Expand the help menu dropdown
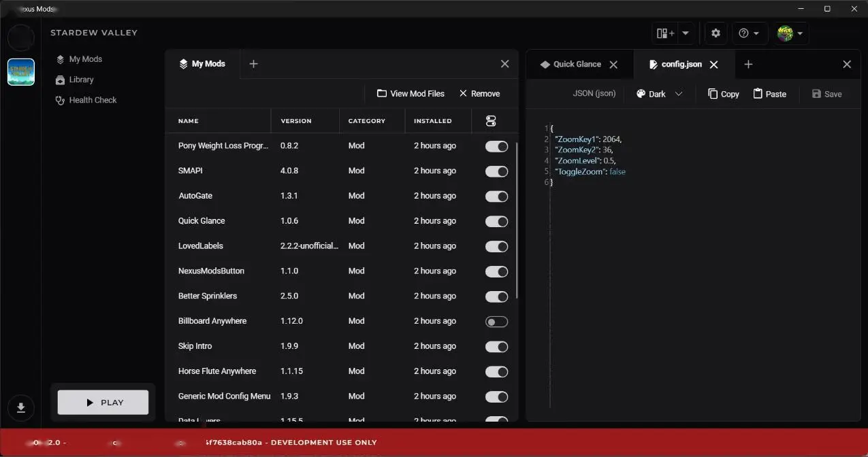868x457 pixels. point(749,33)
